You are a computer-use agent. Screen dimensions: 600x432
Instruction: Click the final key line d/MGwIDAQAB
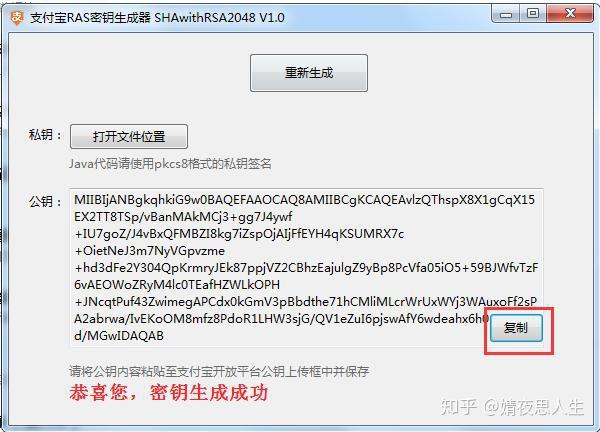[119, 336]
